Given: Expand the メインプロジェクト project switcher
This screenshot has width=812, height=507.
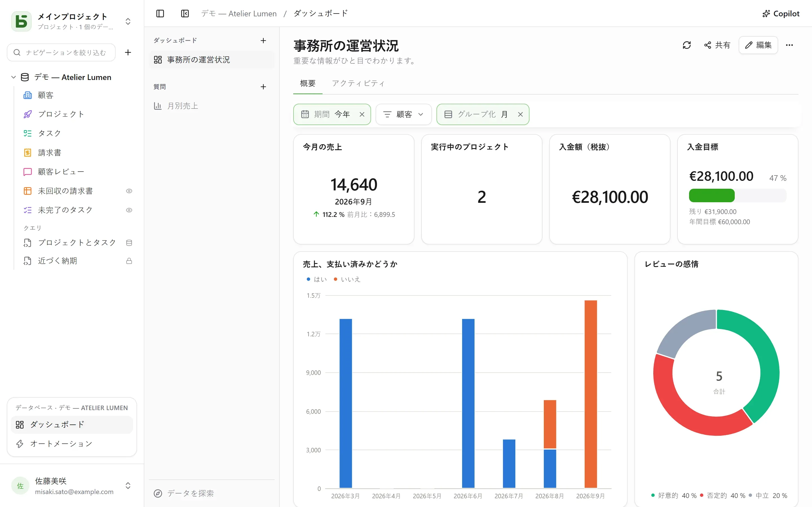Looking at the screenshot, I should pos(128,21).
